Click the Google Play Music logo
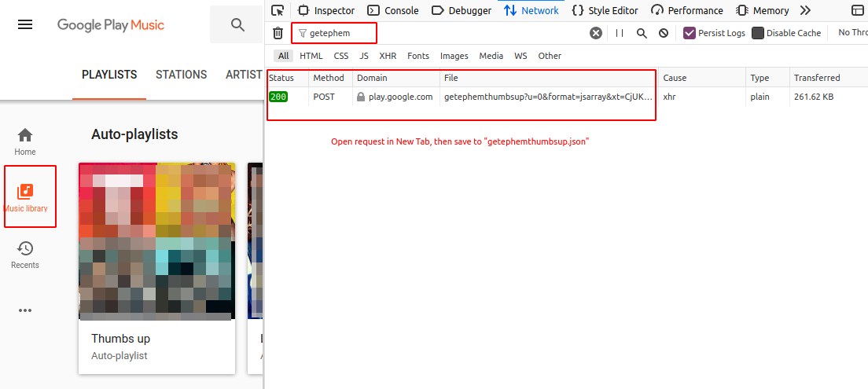This screenshot has height=389, width=868. point(111,25)
